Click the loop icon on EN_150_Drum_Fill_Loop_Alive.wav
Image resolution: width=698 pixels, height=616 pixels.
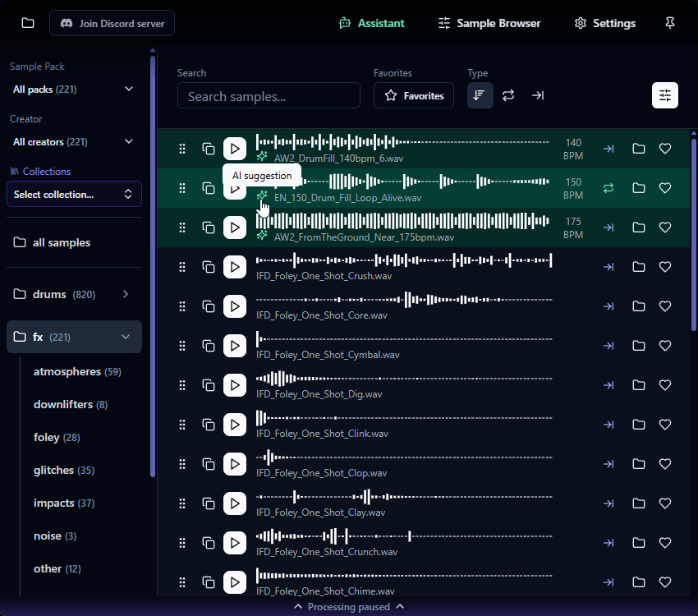pos(608,188)
